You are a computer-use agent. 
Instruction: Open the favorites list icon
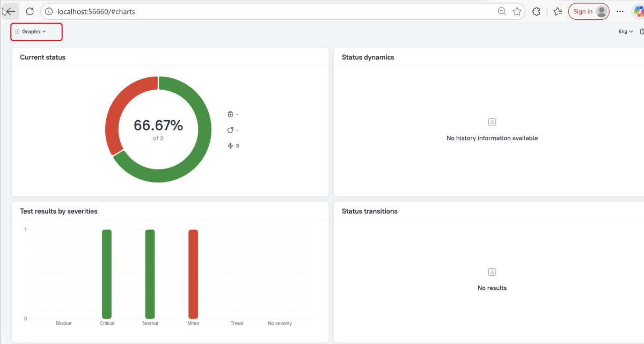point(558,11)
